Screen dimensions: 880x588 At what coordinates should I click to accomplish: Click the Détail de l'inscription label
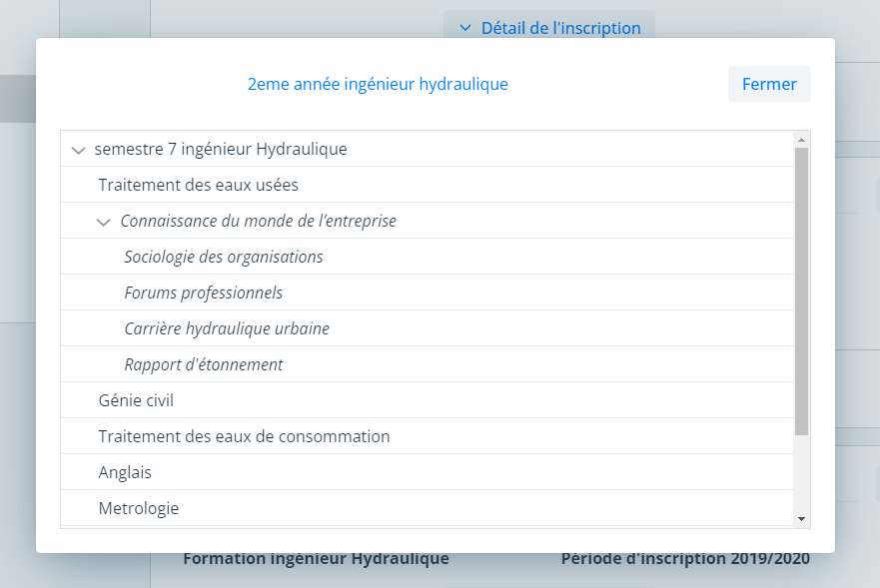tap(560, 28)
